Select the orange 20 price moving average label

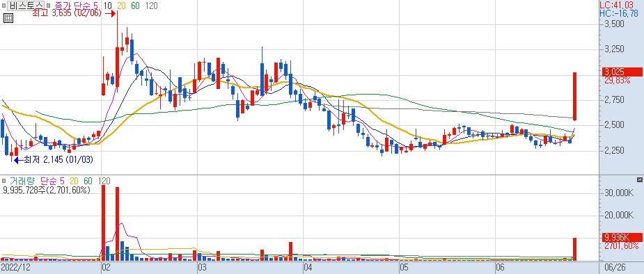121,6
